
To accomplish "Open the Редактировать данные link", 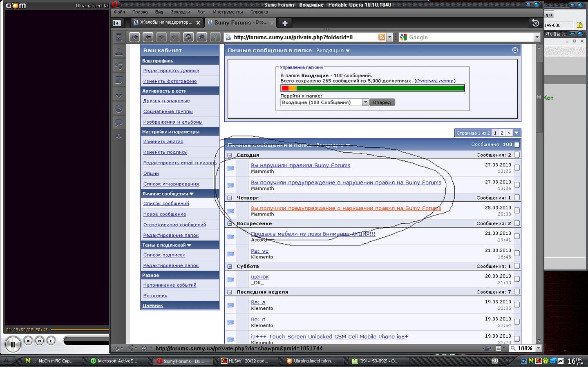I will (x=171, y=71).
